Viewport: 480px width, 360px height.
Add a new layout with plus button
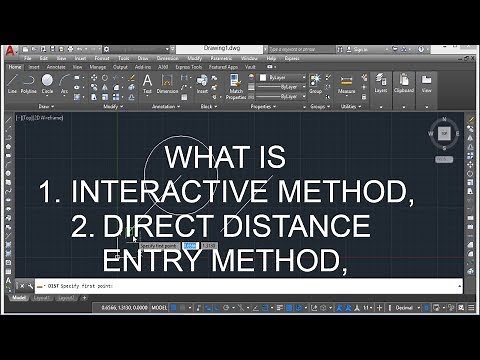[x=84, y=298]
